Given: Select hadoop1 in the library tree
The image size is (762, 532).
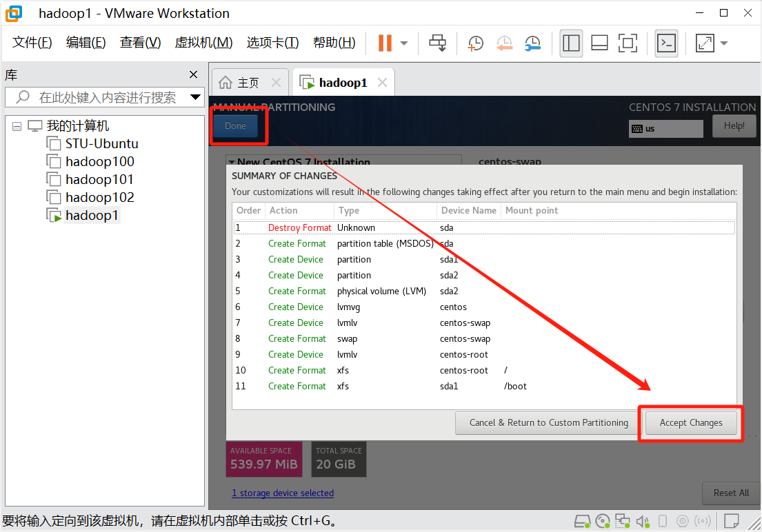Looking at the screenshot, I should [x=92, y=215].
